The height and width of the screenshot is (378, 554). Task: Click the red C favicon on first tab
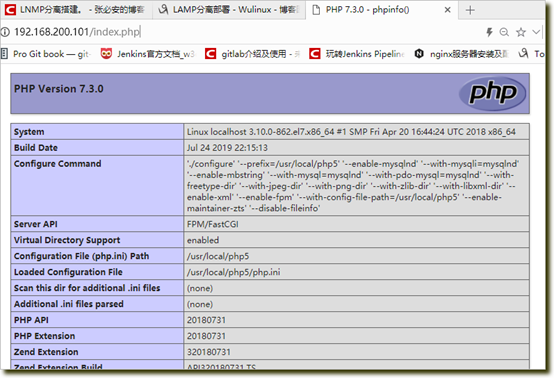(x=10, y=10)
